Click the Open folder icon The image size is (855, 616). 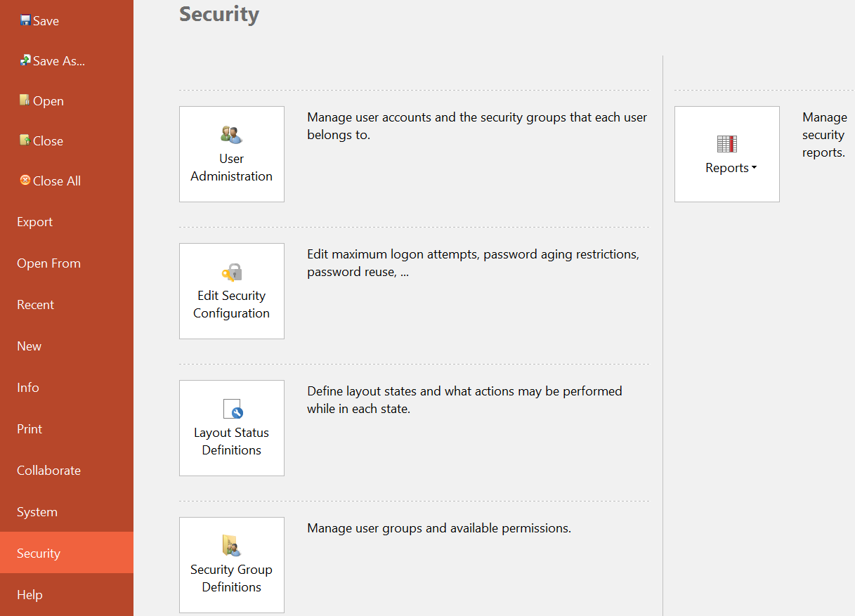point(25,100)
